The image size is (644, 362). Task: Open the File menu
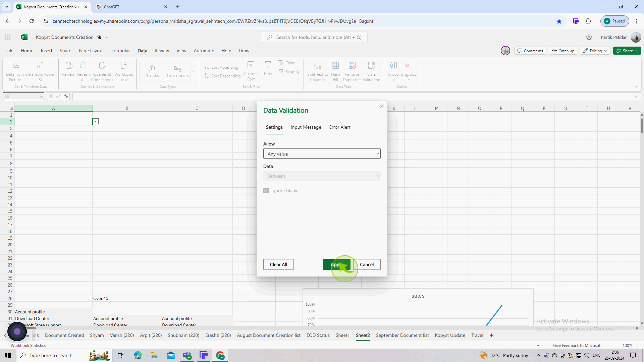tap(10, 51)
